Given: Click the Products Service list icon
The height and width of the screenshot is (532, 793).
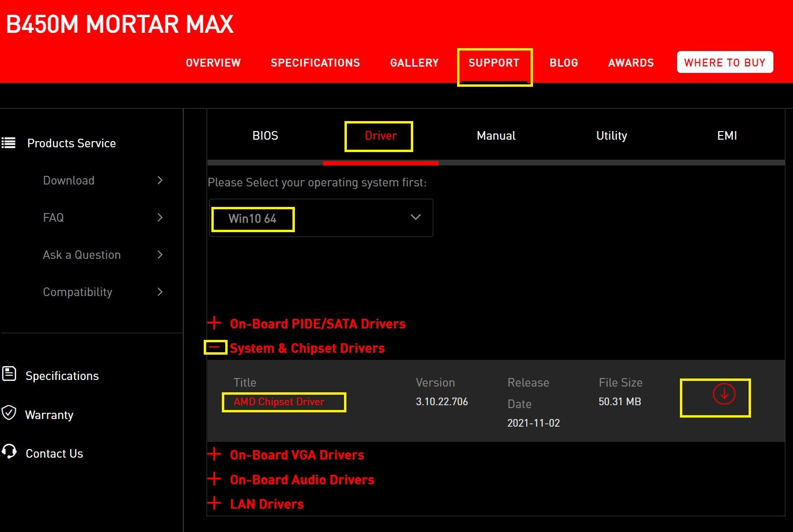Looking at the screenshot, I should 9,143.
